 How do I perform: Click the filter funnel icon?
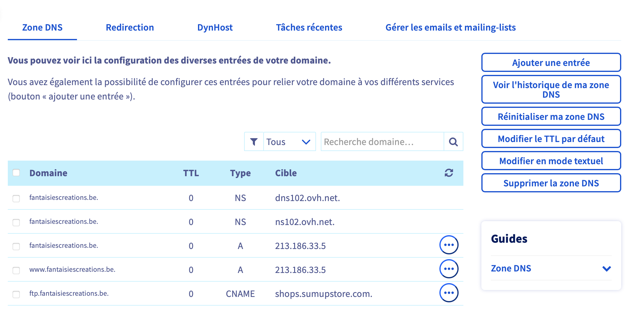(254, 142)
